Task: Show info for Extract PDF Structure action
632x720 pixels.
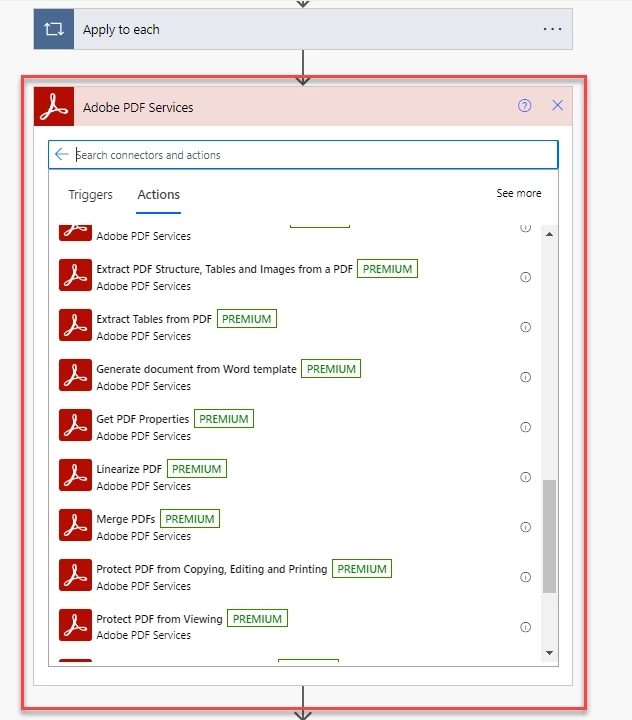Action: click(525, 277)
